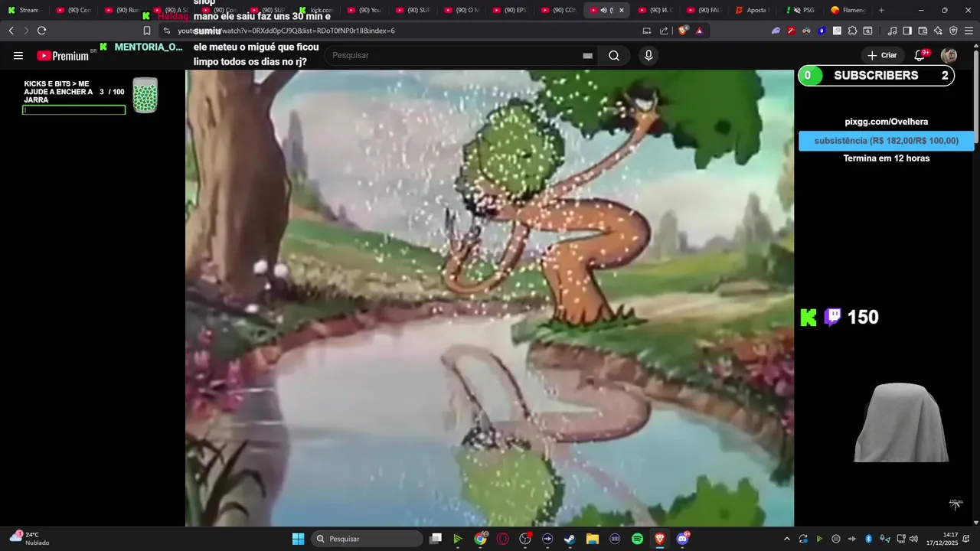The image size is (980, 551).
Task: Open Chrome from the taskbar
Action: [480, 539]
